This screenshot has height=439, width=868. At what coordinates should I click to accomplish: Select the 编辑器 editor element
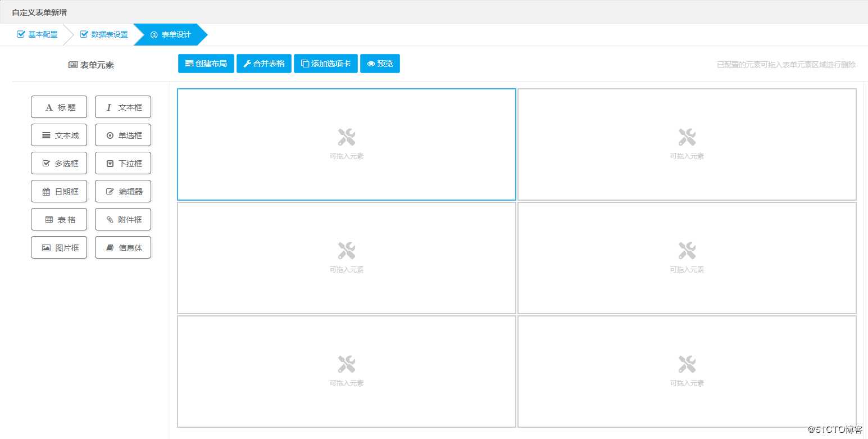click(x=123, y=191)
